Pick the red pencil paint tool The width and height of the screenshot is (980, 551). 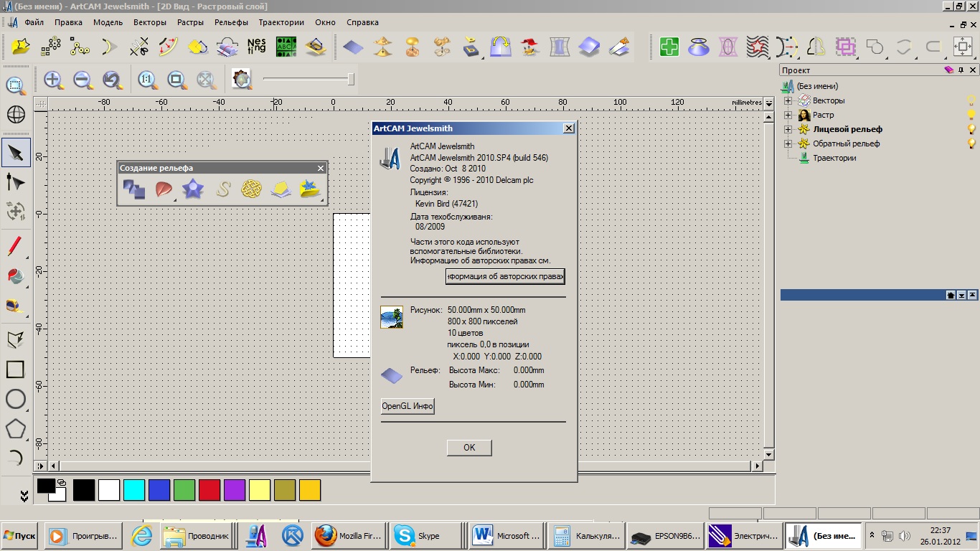pyautogui.click(x=16, y=247)
